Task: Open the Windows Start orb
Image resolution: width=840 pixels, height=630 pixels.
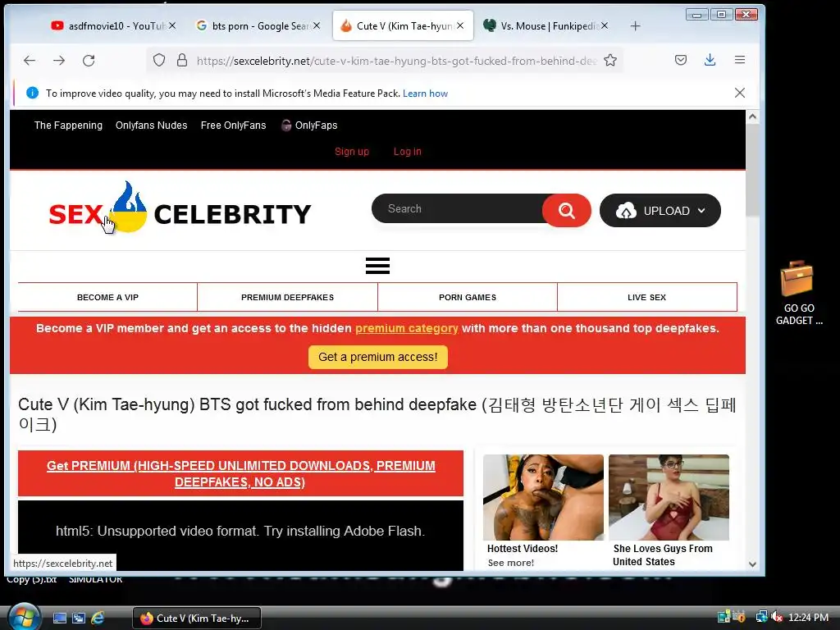Action: coord(24,617)
